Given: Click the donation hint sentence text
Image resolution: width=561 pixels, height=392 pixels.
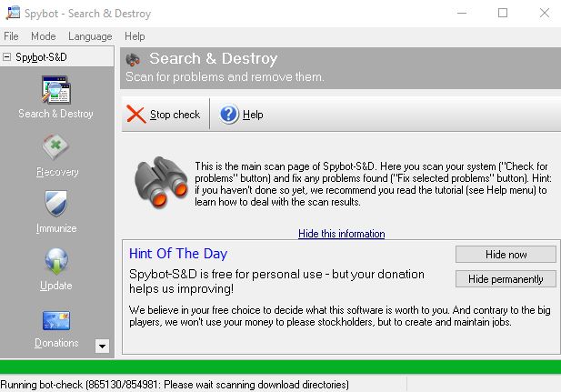Looking at the screenshot, I should point(276,281).
